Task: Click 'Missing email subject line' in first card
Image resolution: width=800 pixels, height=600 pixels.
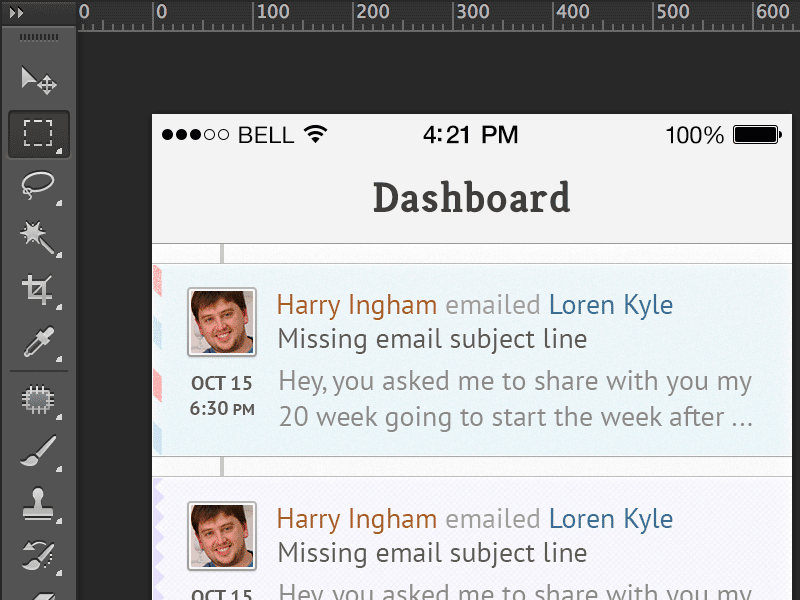Action: pyautogui.click(x=432, y=339)
